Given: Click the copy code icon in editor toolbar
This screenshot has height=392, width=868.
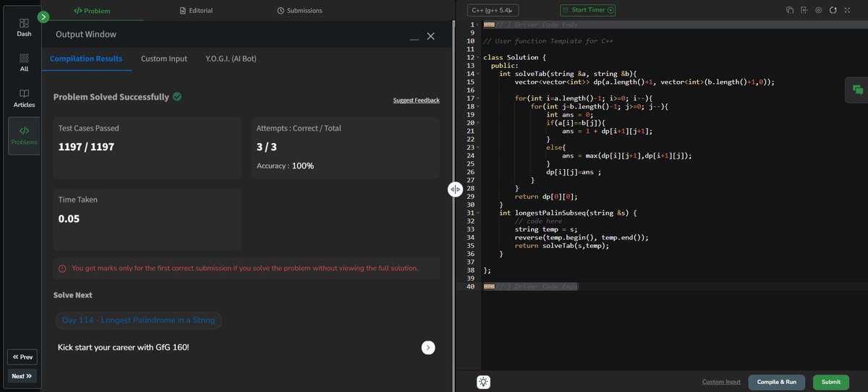Looking at the screenshot, I should click(x=790, y=10).
